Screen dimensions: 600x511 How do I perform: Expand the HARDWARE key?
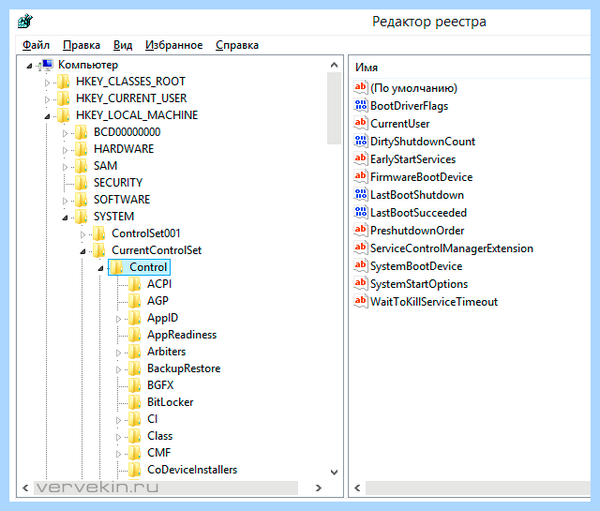point(65,150)
